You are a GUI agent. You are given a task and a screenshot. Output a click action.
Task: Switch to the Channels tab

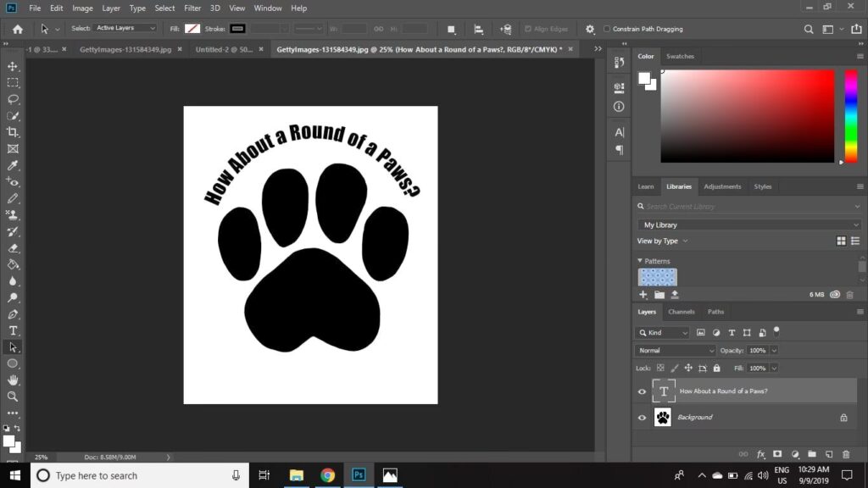pos(681,312)
